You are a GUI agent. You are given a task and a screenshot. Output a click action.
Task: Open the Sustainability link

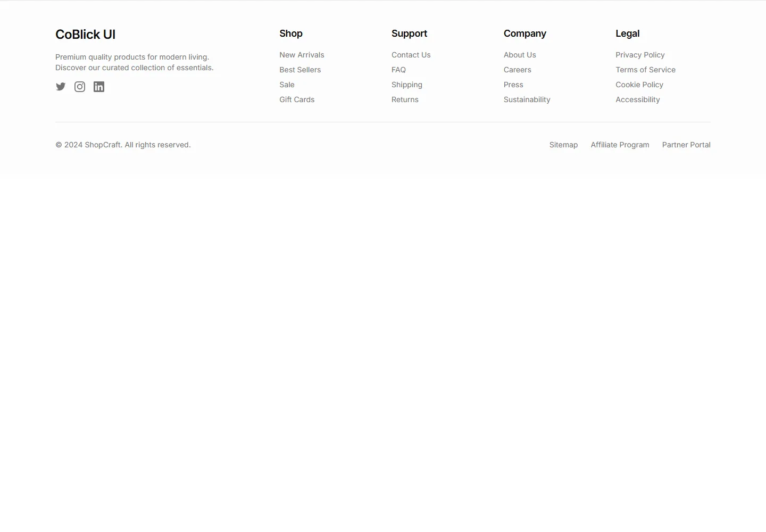[x=527, y=99]
